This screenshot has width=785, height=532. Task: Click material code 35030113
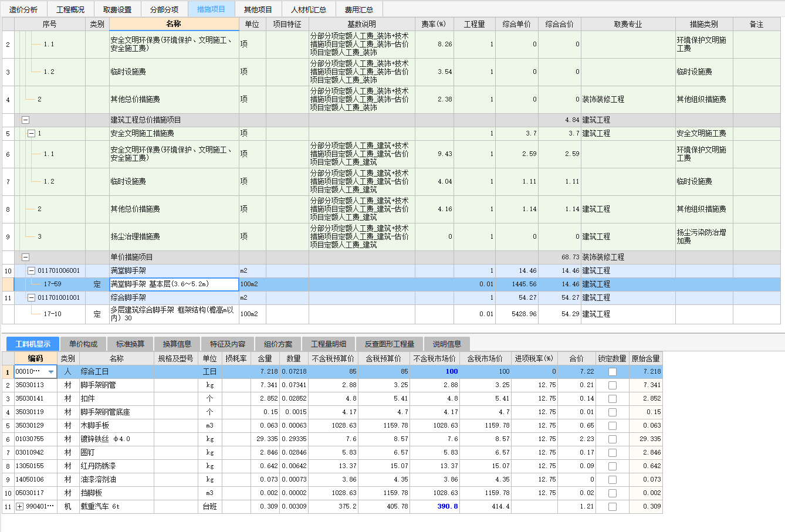coord(36,385)
